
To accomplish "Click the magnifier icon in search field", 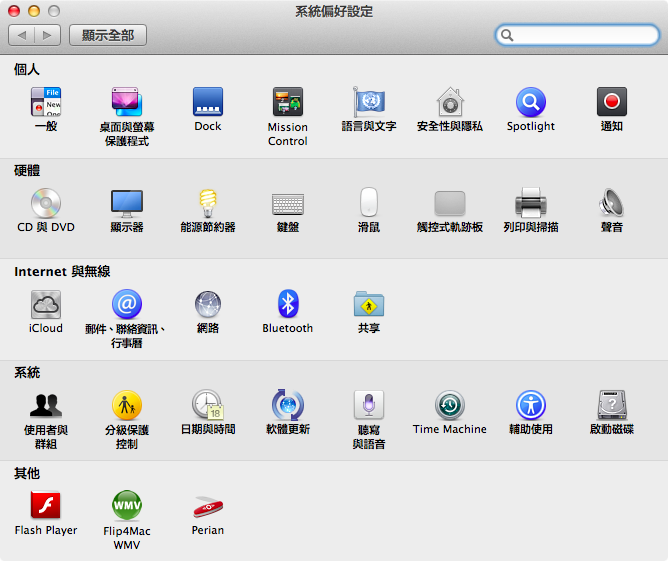I will 507,35.
